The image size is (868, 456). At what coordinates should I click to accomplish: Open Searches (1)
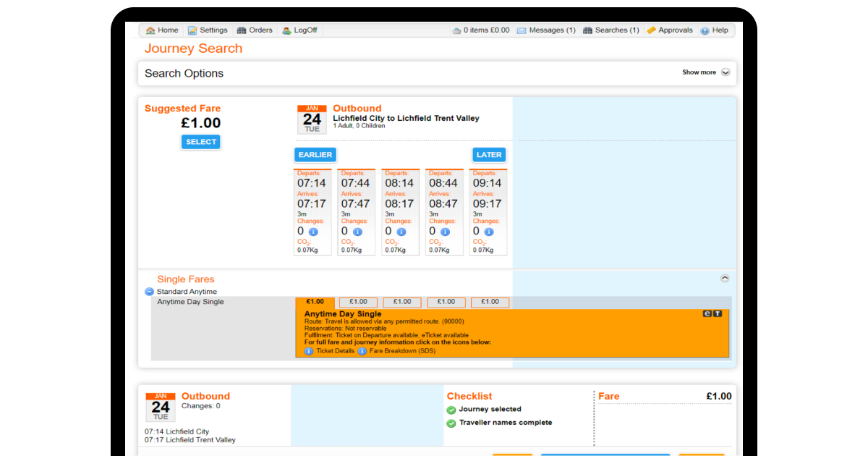pos(611,30)
